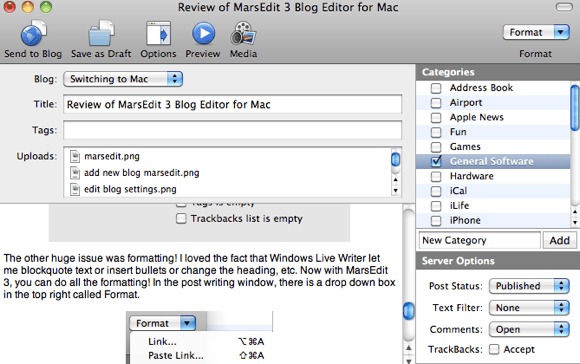Click Uploads list scroll up arrow

(395, 180)
